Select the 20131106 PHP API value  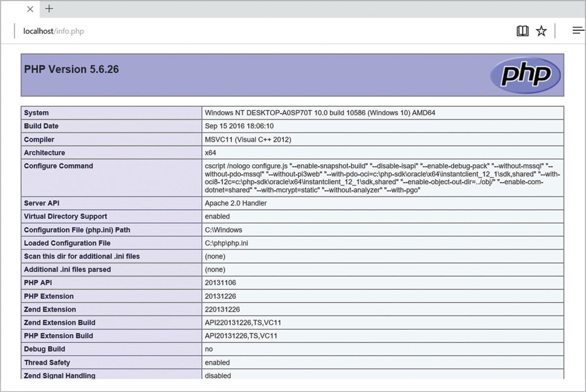pyautogui.click(x=221, y=283)
